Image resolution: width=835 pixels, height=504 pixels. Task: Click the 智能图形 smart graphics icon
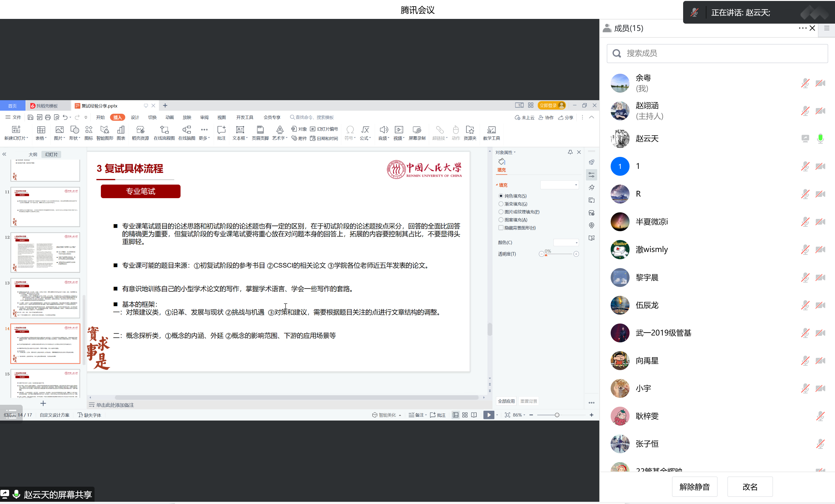pos(104,130)
